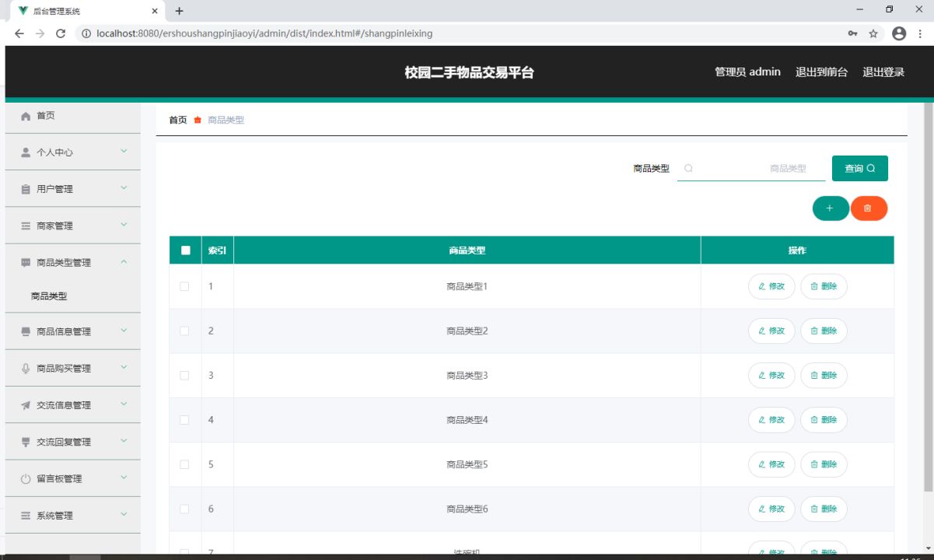The image size is (934, 560).
Task: Check the row checkbox for 商品类型6
Action: (x=184, y=509)
